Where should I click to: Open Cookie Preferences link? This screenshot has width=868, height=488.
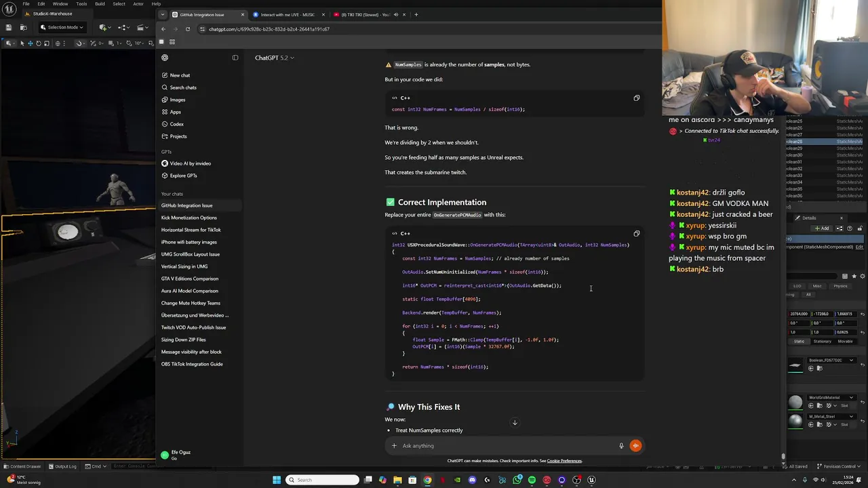(564, 461)
